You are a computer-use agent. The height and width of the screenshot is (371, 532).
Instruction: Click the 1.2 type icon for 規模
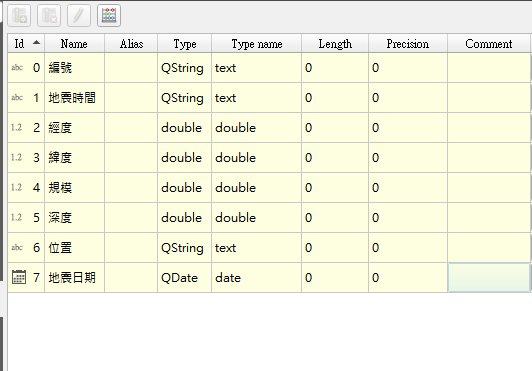pyautogui.click(x=16, y=187)
